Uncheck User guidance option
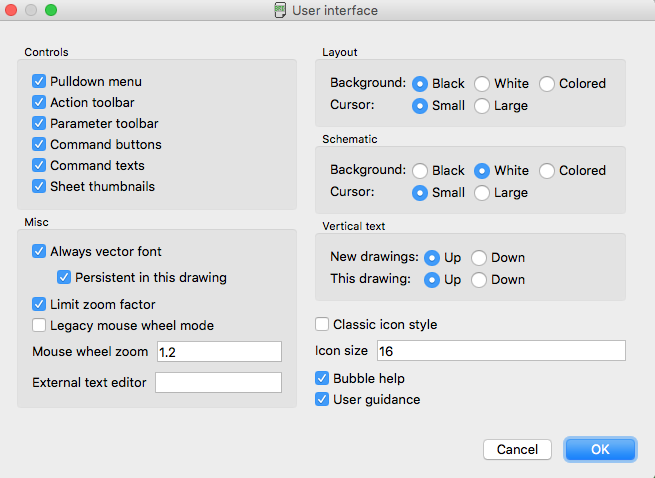The width and height of the screenshot is (655, 478). click(322, 399)
